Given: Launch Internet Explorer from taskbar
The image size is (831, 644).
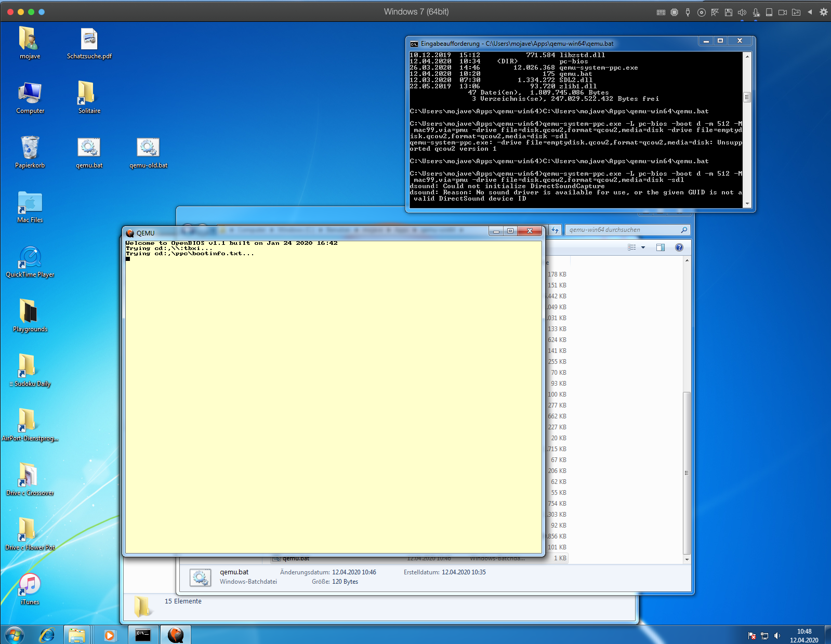Looking at the screenshot, I should pos(47,635).
